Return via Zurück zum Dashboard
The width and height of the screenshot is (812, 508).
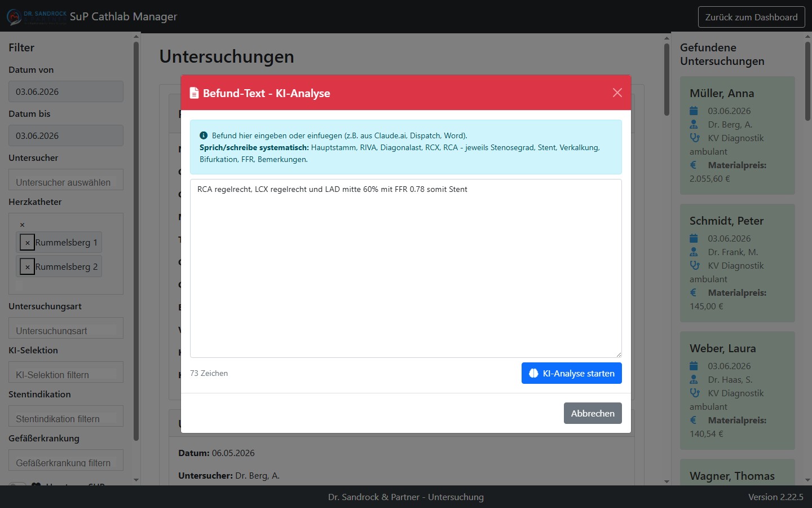click(x=751, y=17)
